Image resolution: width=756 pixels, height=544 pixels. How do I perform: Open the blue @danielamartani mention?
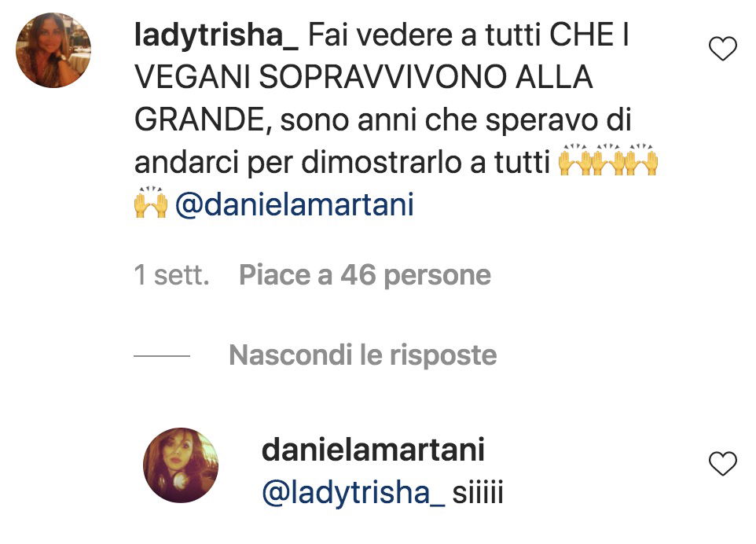click(295, 204)
